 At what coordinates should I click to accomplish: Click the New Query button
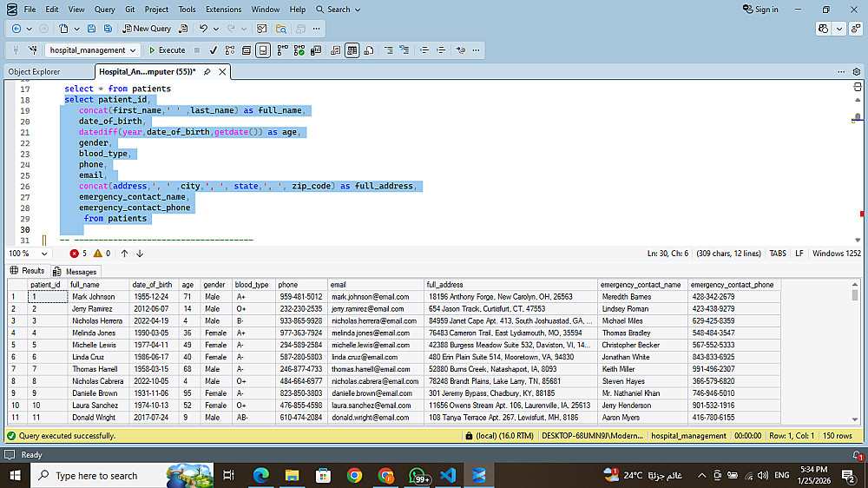pos(147,29)
